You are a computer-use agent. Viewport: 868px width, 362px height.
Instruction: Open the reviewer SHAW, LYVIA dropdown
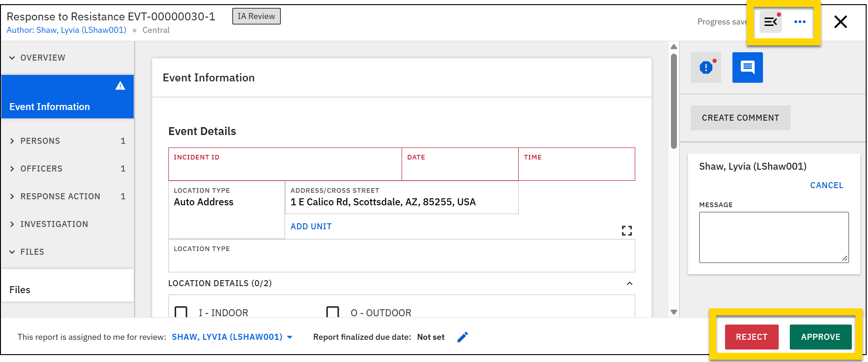(232, 337)
